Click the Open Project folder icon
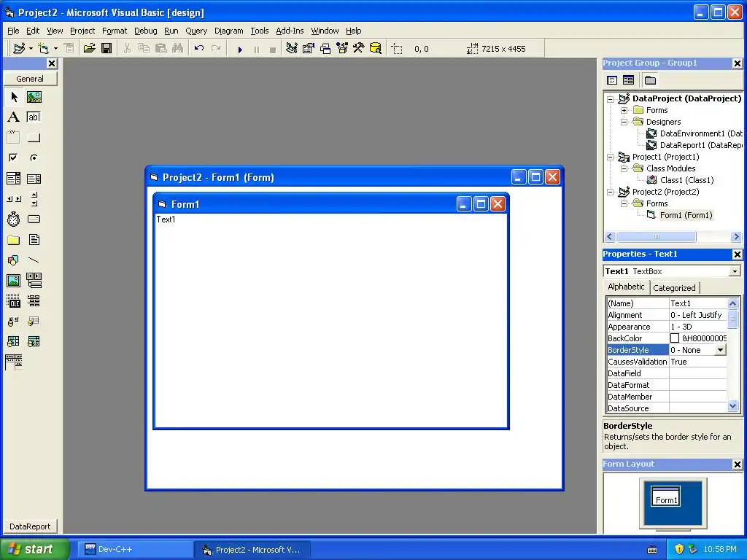Image resolution: width=747 pixels, height=560 pixels. pos(89,49)
